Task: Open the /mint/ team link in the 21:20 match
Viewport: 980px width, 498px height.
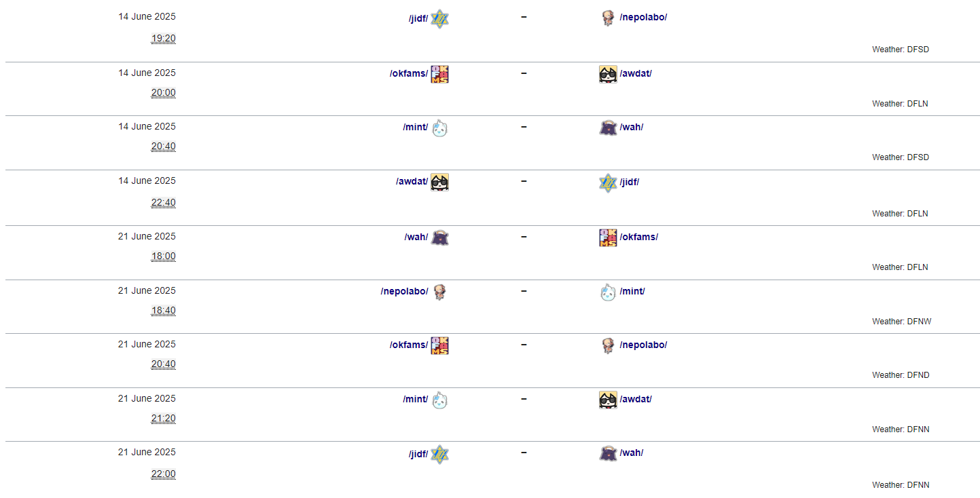Action: (x=415, y=399)
